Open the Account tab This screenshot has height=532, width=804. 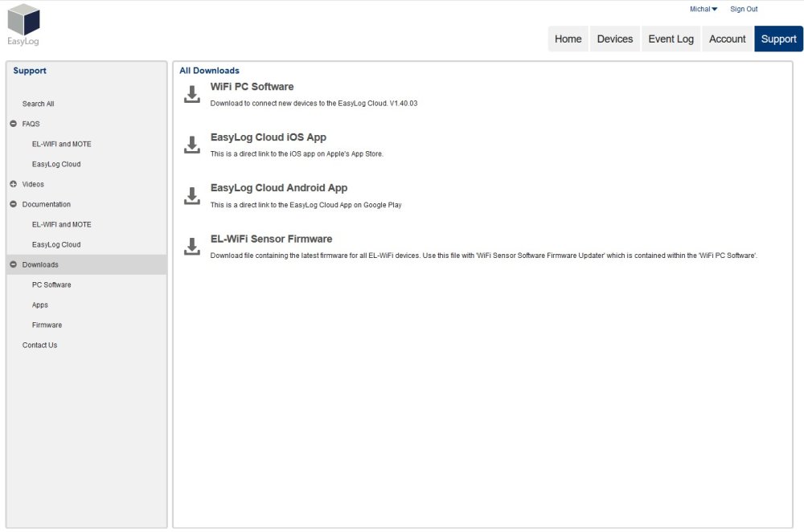point(727,39)
